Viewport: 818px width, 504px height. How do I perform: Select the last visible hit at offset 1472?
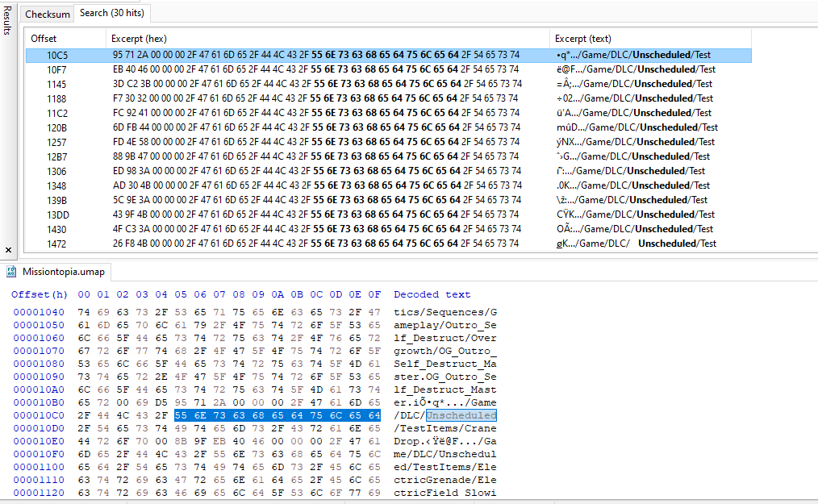coord(58,244)
